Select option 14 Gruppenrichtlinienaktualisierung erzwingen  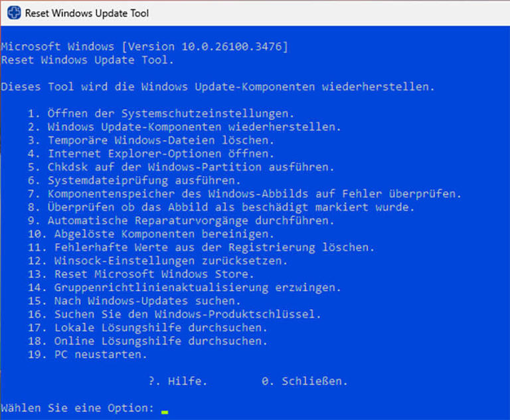pos(185,288)
